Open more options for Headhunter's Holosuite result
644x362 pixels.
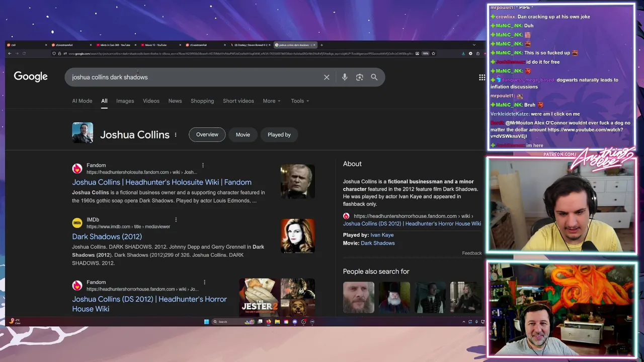[203, 165]
